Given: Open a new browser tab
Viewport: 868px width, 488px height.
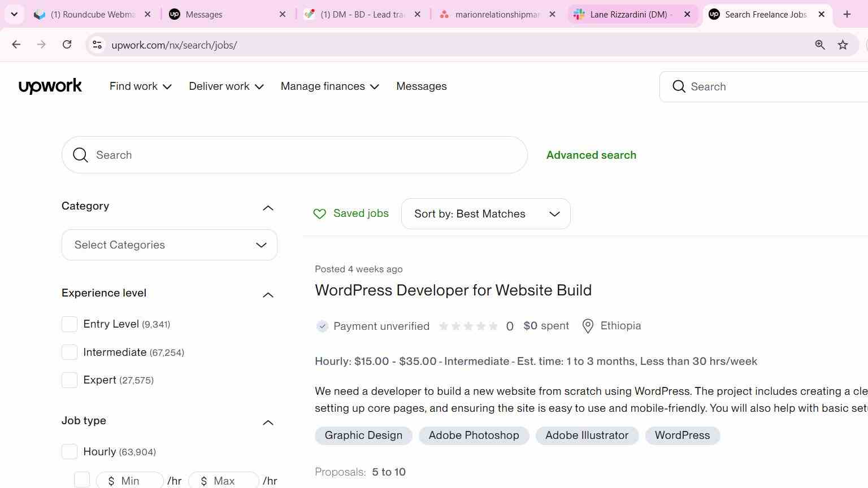Looking at the screenshot, I should coord(847,14).
